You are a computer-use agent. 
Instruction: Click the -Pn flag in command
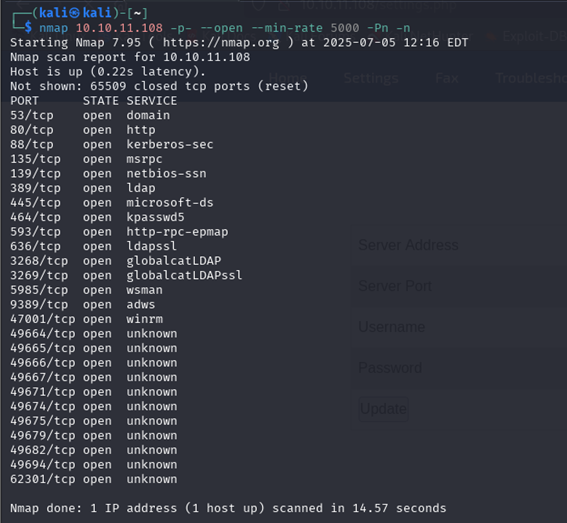pos(378,28)
